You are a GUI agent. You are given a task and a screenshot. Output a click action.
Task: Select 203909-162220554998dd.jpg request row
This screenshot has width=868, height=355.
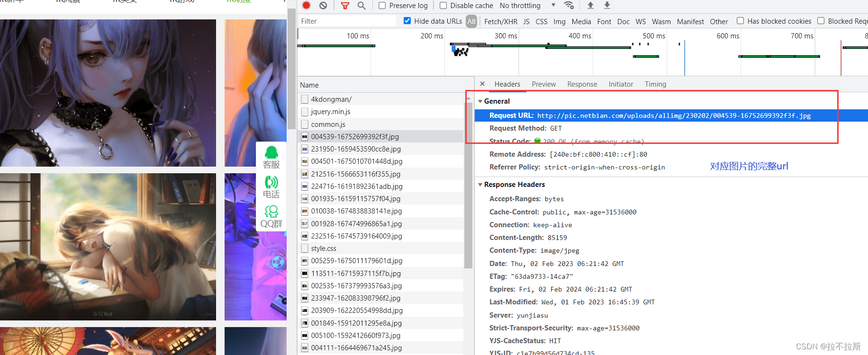(380, 311)
